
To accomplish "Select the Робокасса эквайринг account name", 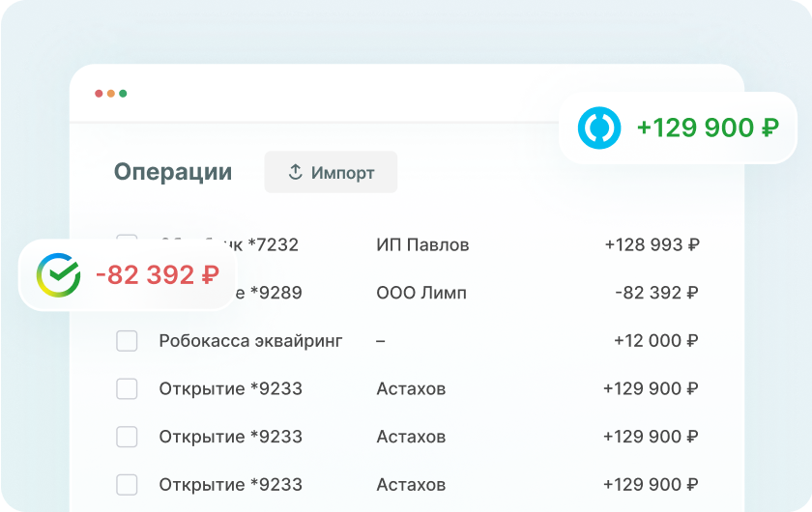I will click(x=250, y=341).
